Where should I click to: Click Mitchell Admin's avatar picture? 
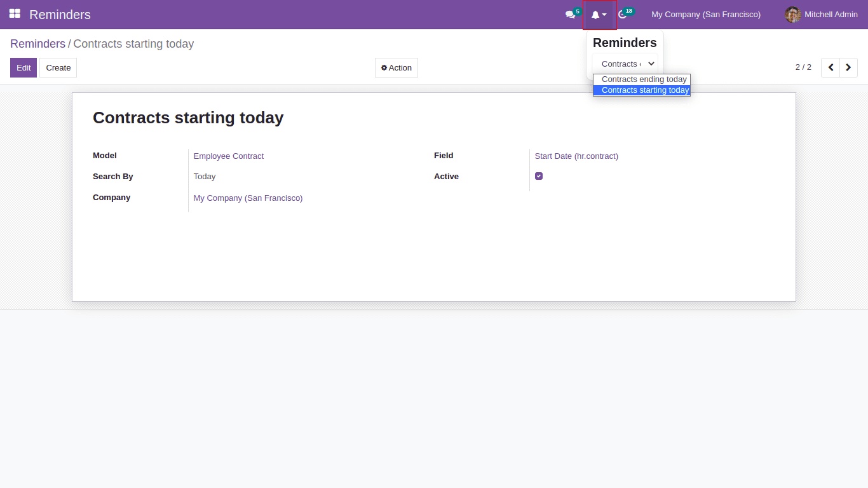[x=792, y=14]
